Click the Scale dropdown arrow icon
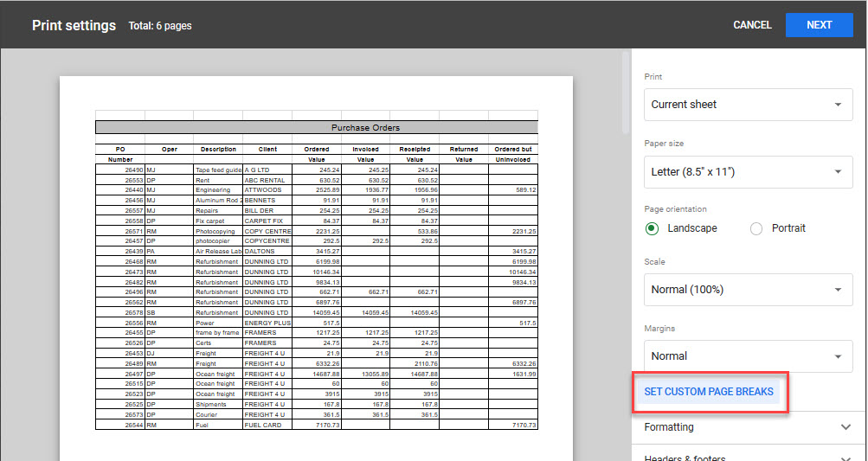This screenshot has height=461, width=868. point(837,290)
